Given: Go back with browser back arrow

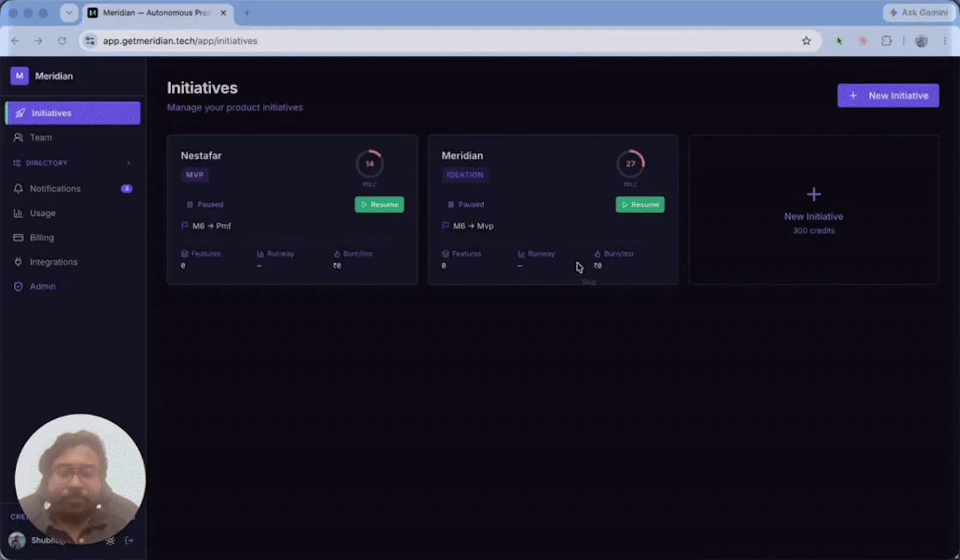Looking at the screenshot, I should [x=15, y=41].
